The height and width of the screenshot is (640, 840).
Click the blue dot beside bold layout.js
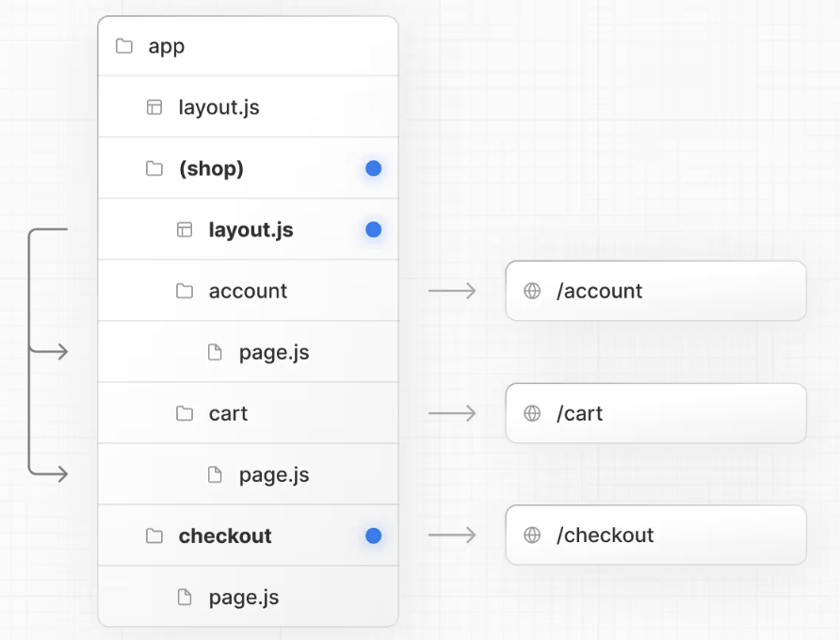[x=374, y=230]
